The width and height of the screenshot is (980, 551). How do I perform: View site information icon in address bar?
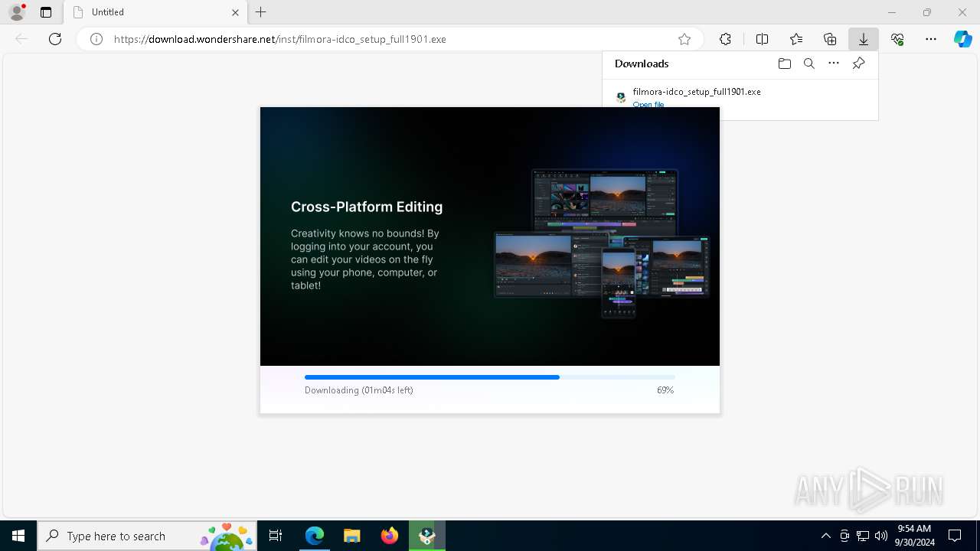click(x=96, y=39)
